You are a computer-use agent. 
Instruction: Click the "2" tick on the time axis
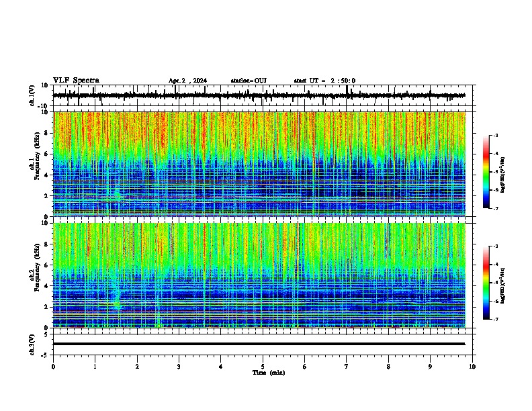point(137,367)
